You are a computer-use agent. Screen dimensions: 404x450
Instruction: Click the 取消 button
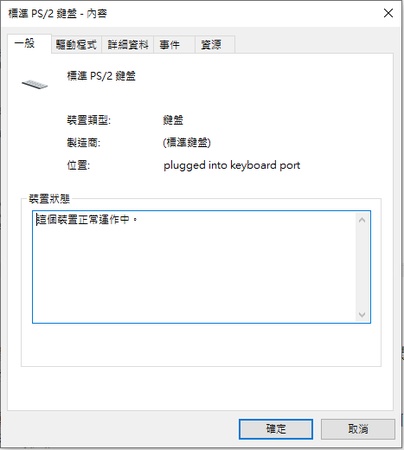point(358,429)
